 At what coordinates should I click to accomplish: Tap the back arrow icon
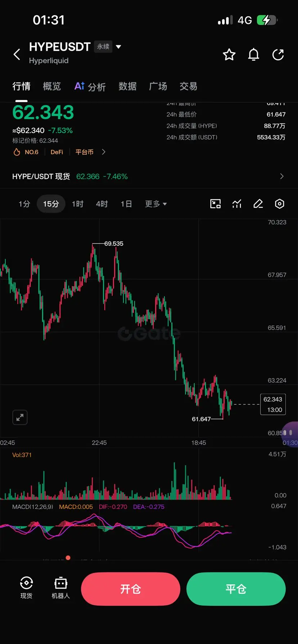(17, 55)
